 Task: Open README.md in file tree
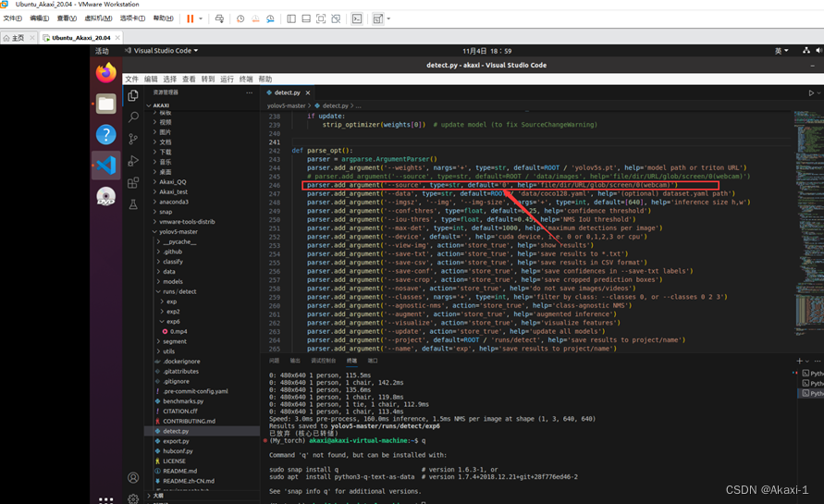pyautogui.click(x=179, y=472)
